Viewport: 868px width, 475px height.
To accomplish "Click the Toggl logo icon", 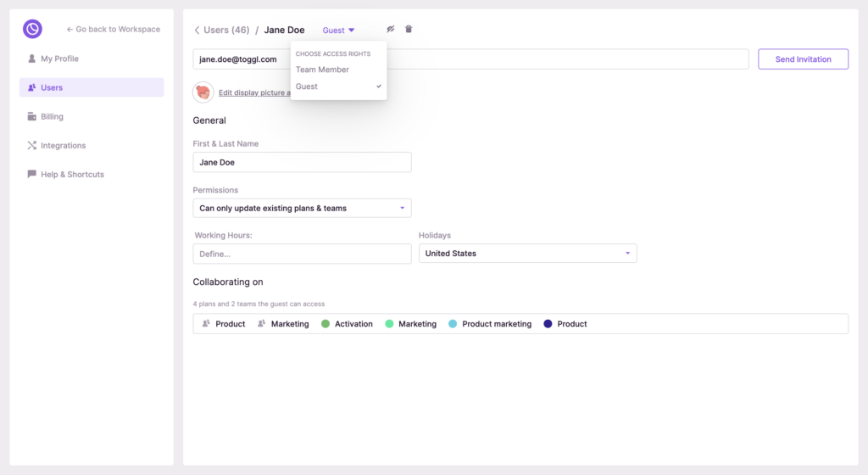I will [32, 29].
